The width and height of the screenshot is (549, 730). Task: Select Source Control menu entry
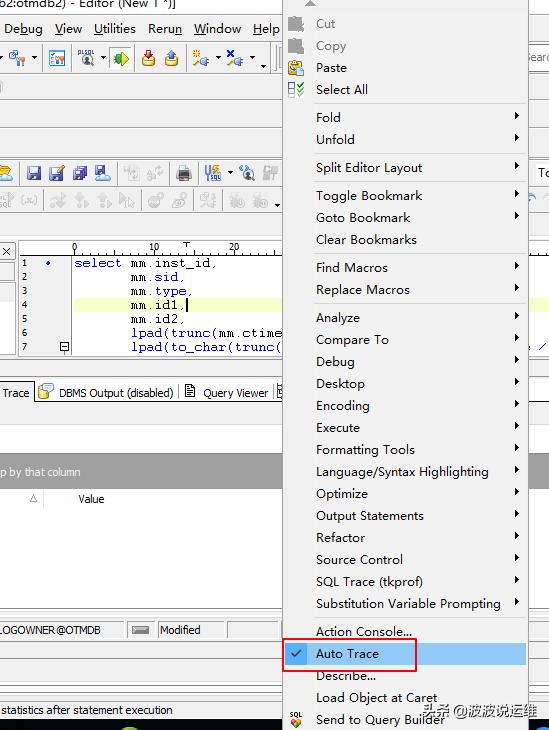point(405,560)
